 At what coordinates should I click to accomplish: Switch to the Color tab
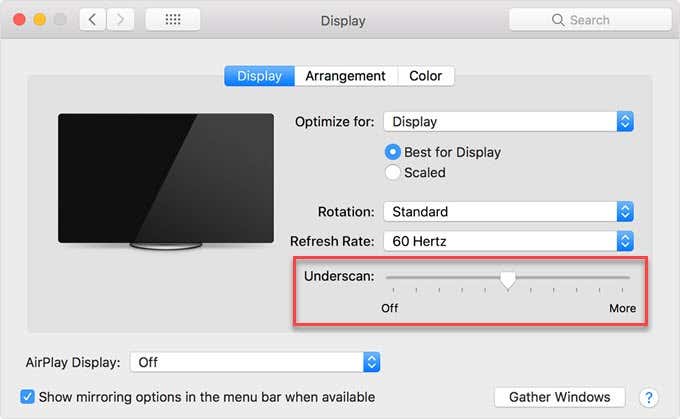point(425,76)
